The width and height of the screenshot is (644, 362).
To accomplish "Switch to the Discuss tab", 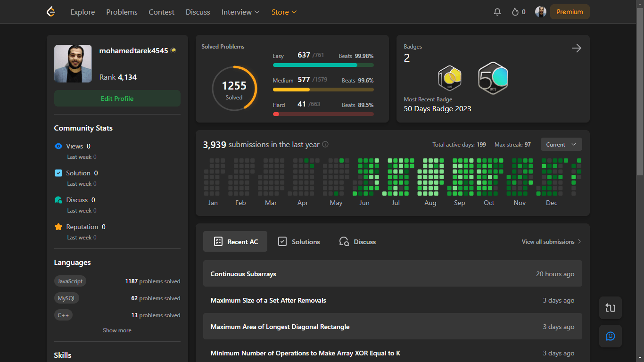I will tap(357, 241).
